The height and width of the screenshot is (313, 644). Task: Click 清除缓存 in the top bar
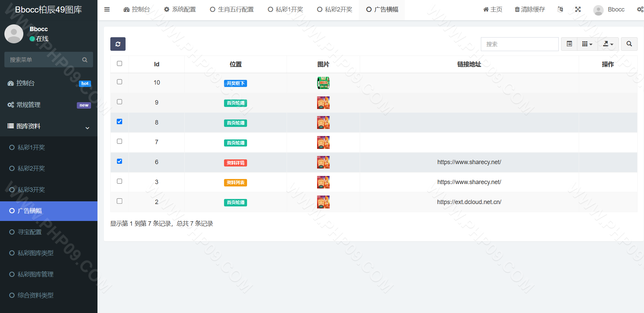point(530,9)
